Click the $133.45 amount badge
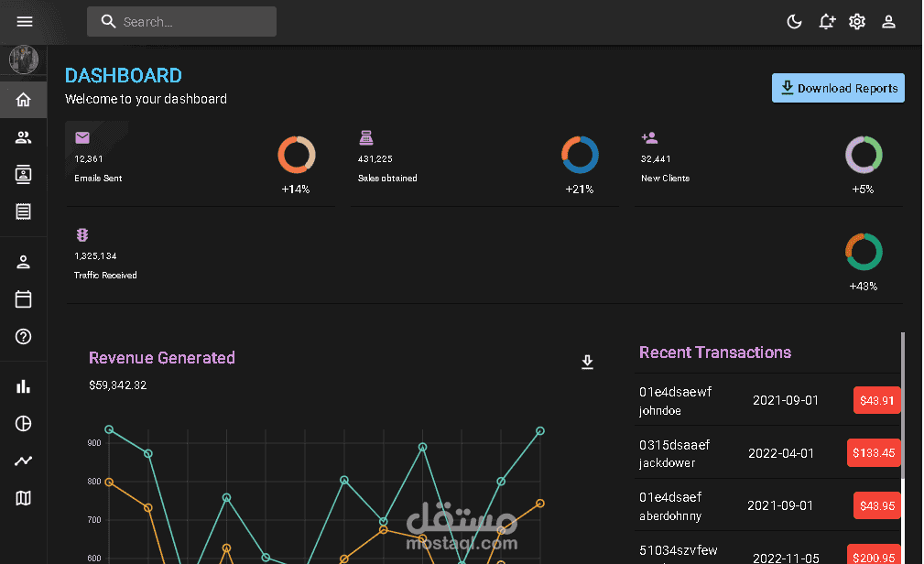 coord(874,453)
